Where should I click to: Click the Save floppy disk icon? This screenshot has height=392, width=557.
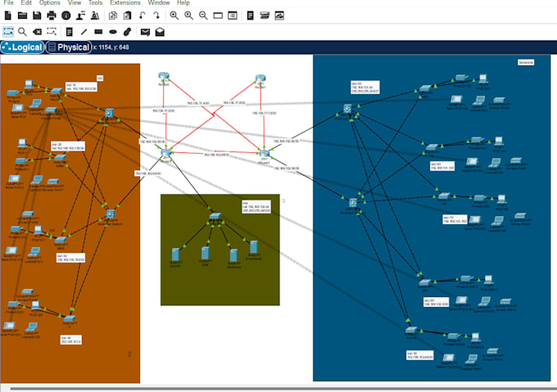click(x=37, y=16)
